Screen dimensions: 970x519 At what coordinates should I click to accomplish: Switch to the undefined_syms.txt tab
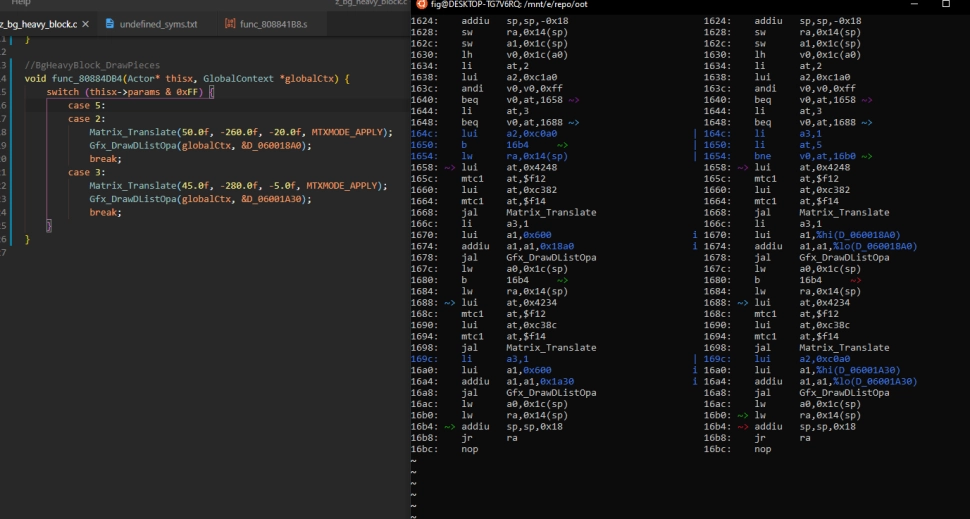158,24
